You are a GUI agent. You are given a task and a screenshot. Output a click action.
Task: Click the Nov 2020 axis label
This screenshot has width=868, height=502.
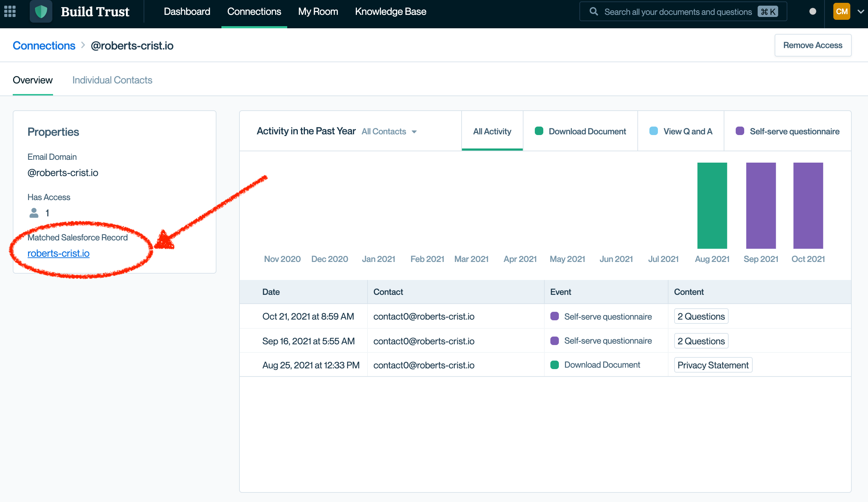pyautogui.click(x=282, y=259)
